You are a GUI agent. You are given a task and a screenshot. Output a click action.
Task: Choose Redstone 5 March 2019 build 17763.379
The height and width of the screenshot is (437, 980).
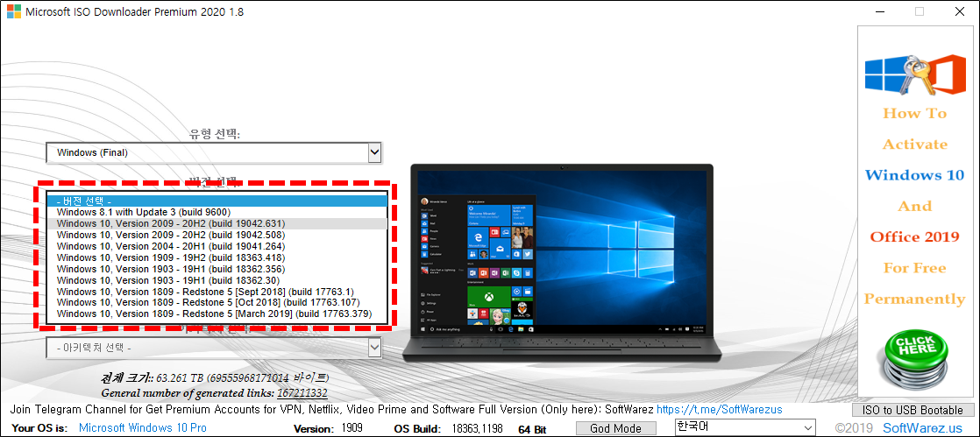[217, 314]
